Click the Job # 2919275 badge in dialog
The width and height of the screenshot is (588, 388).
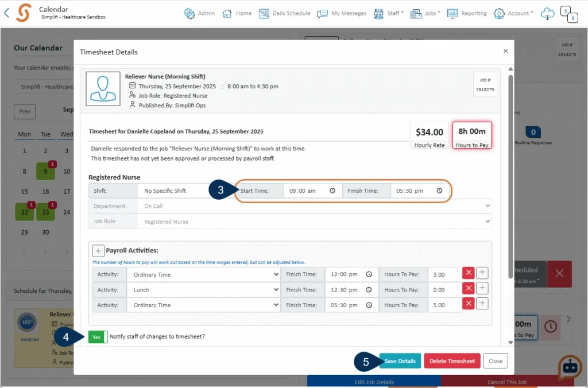485,84
